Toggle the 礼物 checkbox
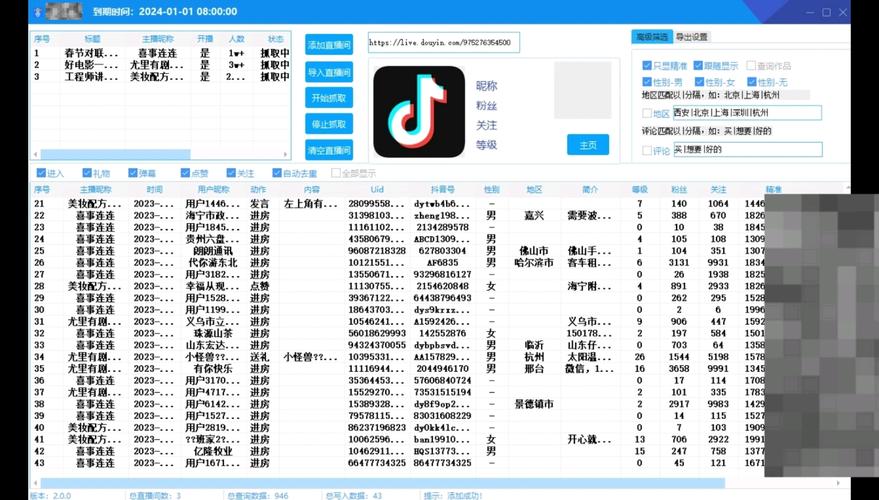 click(x=87, y=173)
